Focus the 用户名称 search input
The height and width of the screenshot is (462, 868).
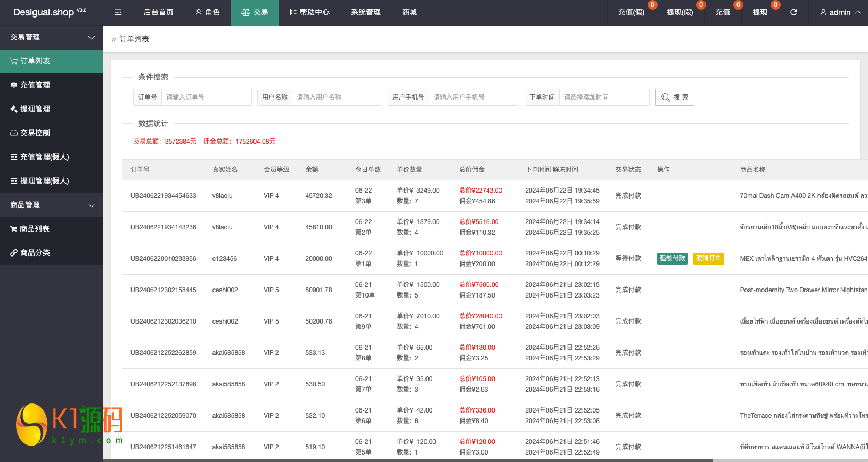pyautogui.click(x=337, y=97)
